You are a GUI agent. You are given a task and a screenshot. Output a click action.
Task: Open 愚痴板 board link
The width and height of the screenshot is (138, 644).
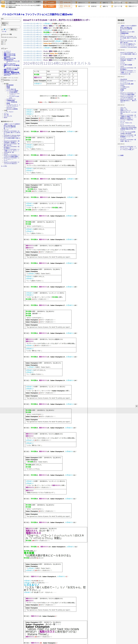pos(8,103)
